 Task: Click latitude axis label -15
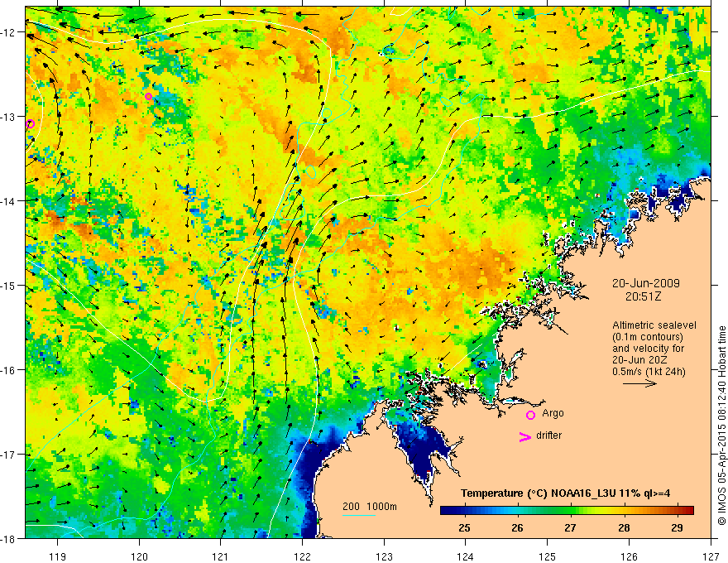point(10,285)
